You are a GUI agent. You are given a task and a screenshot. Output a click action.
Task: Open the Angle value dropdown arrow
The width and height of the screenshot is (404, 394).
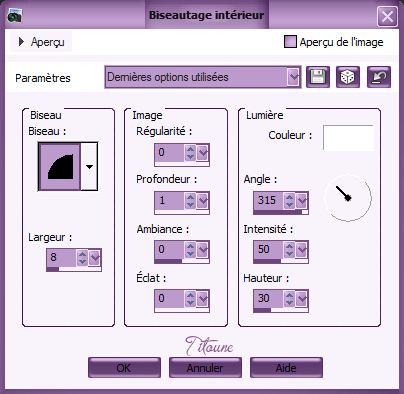click(x=301, y=200)
